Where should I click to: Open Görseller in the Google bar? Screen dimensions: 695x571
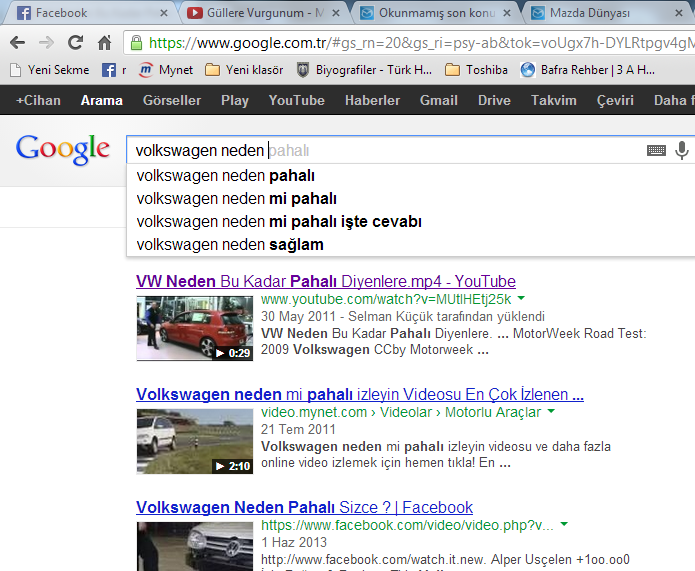click(172, 100)
